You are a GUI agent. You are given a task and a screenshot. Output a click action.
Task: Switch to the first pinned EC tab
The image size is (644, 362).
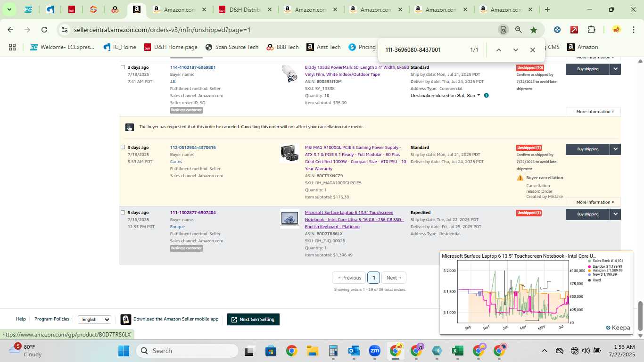click(x=28, y=9)
